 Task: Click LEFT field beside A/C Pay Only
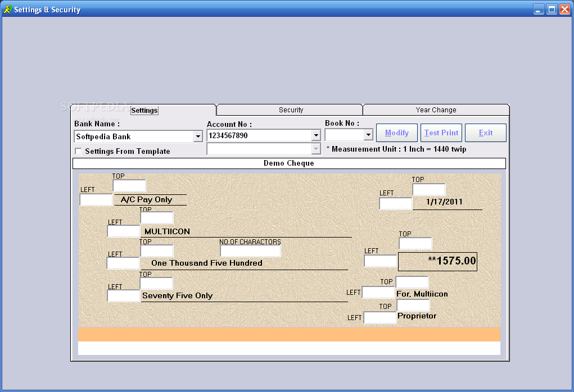[96, 200]
